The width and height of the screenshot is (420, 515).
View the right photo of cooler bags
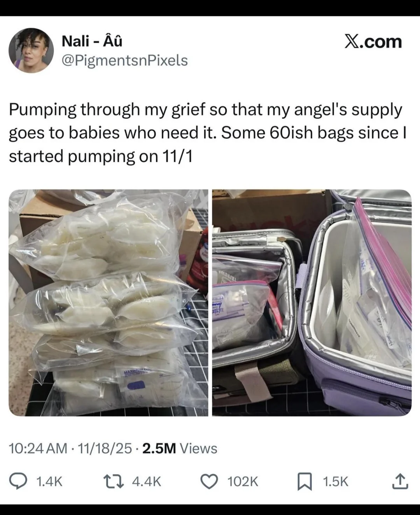pos(311,303)
